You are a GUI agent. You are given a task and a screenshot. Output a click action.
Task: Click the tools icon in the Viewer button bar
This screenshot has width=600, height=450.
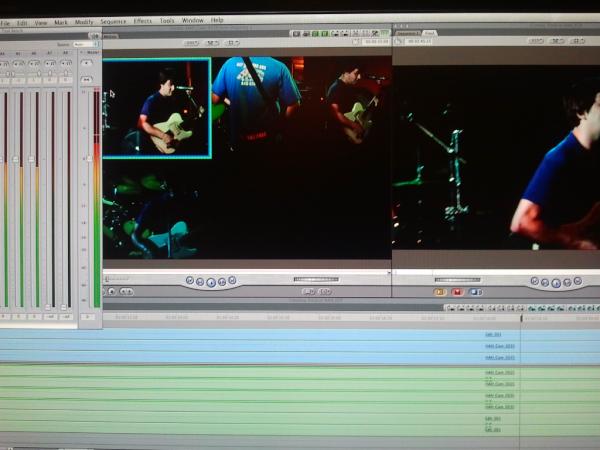point(375,33)
